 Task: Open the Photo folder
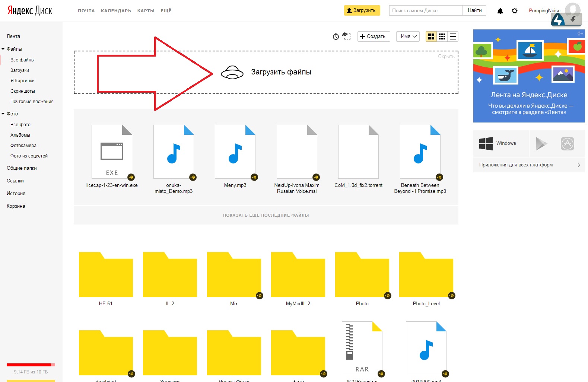tap(362, 274)
